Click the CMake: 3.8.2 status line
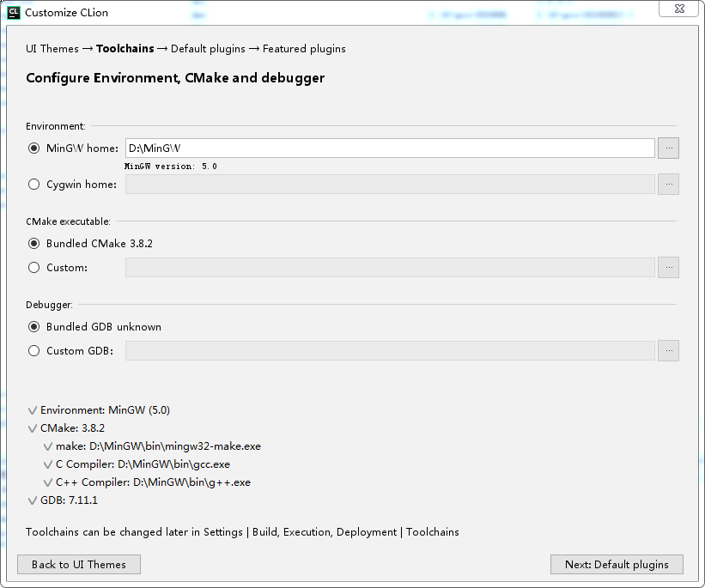Viewport: 705px width, 588px height. pos(72,428)
